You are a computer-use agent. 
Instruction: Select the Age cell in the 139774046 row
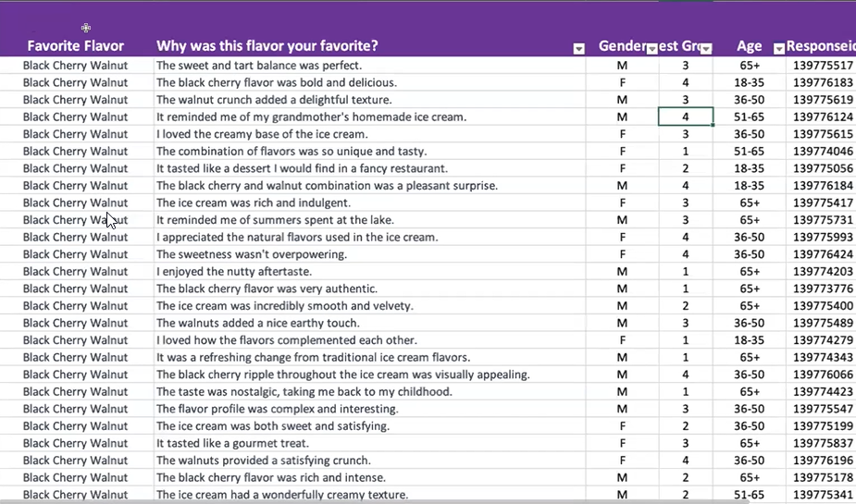[x=750, y=151]
